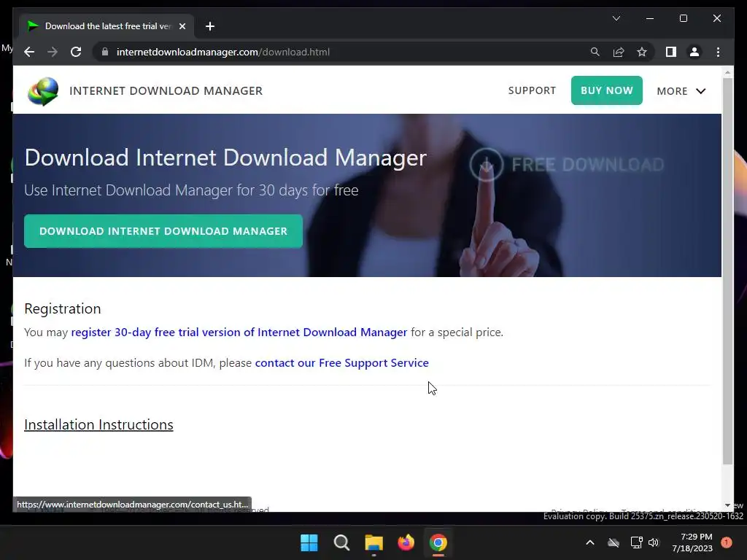
Task: Click the Internet Download Manager globe logo
Action: 43,91
